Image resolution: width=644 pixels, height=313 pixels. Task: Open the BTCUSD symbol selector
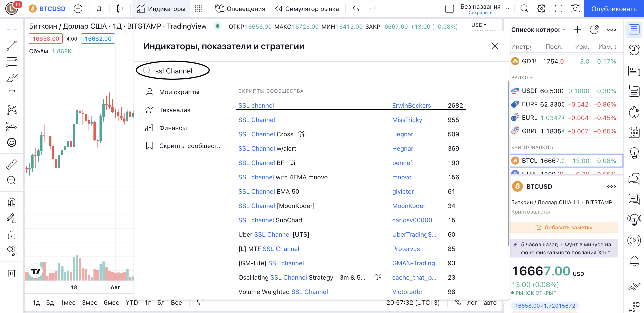[x=47, y=9]
